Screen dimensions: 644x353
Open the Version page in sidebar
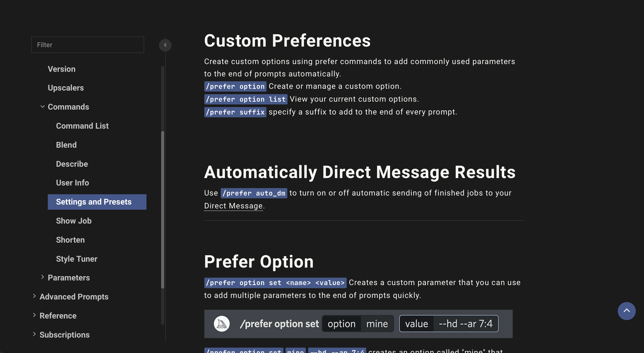pyautogui.click(x=62, y=69)
